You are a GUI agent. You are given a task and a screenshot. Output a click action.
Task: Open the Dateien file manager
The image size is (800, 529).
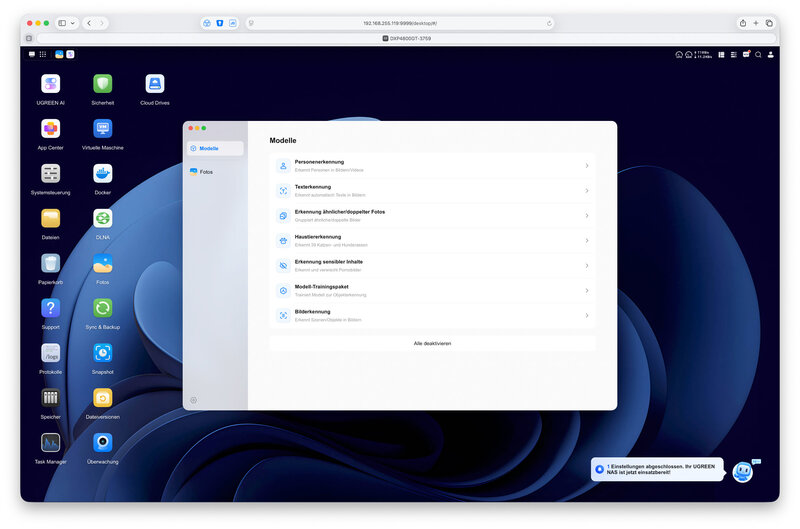tap(51, 219)
